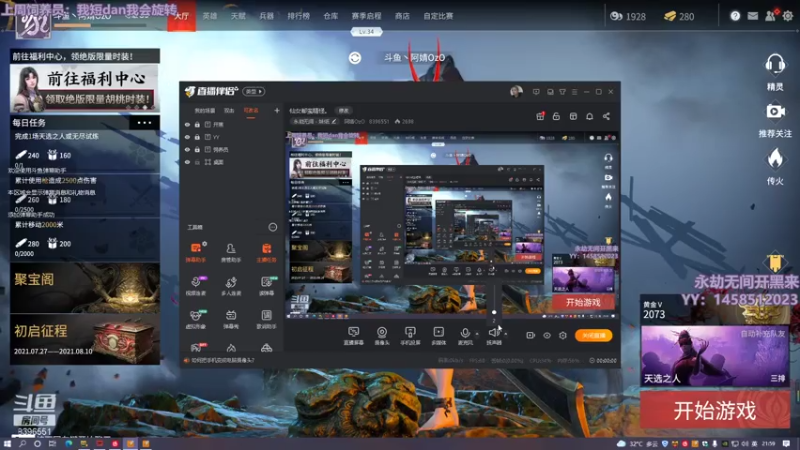The height and width of the screenshot is (450, 800).
Task: Mute the 麦克风 microphone
Action: click(465, 336)
